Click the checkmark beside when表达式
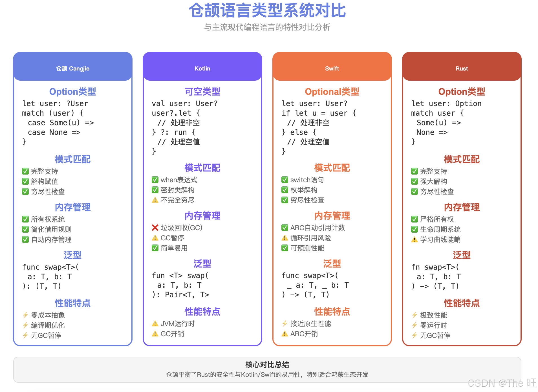This screenshot has width=538, height=392. (x=155, y=180)
